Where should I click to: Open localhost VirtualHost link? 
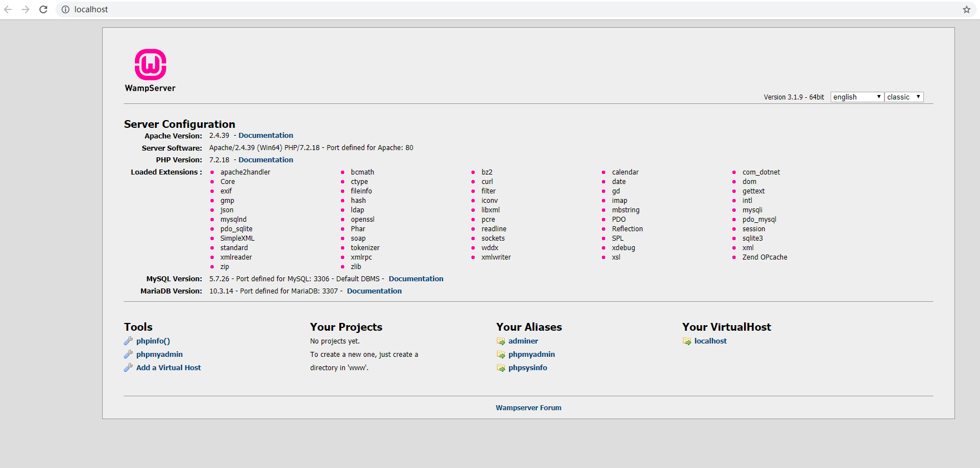coord(710,341)
